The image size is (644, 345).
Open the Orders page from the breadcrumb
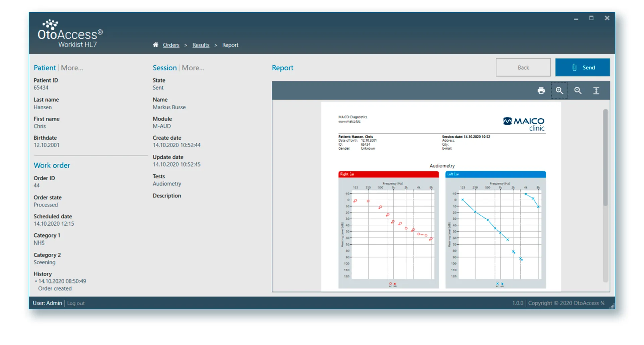pos(171,45)
